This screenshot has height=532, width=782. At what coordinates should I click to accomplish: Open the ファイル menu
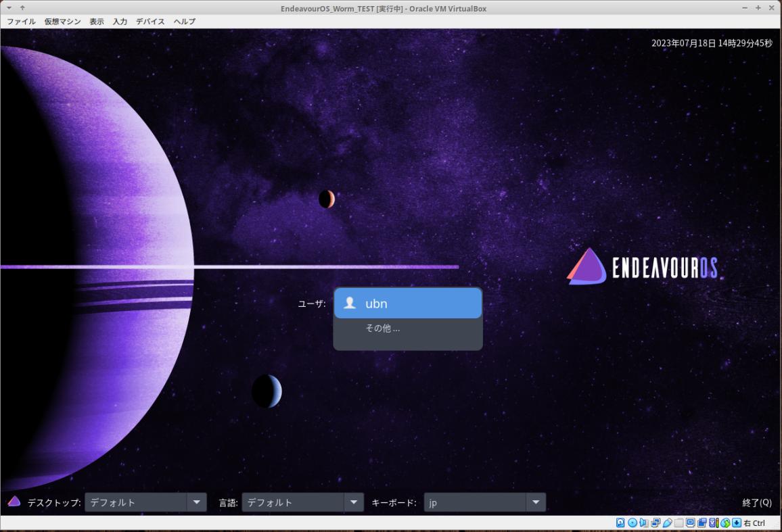21,22
